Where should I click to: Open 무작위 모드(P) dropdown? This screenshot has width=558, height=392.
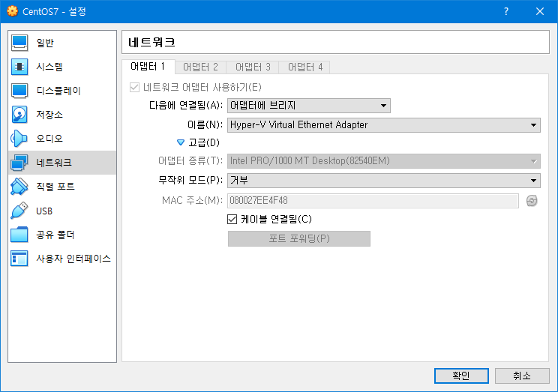click(384, 181)
